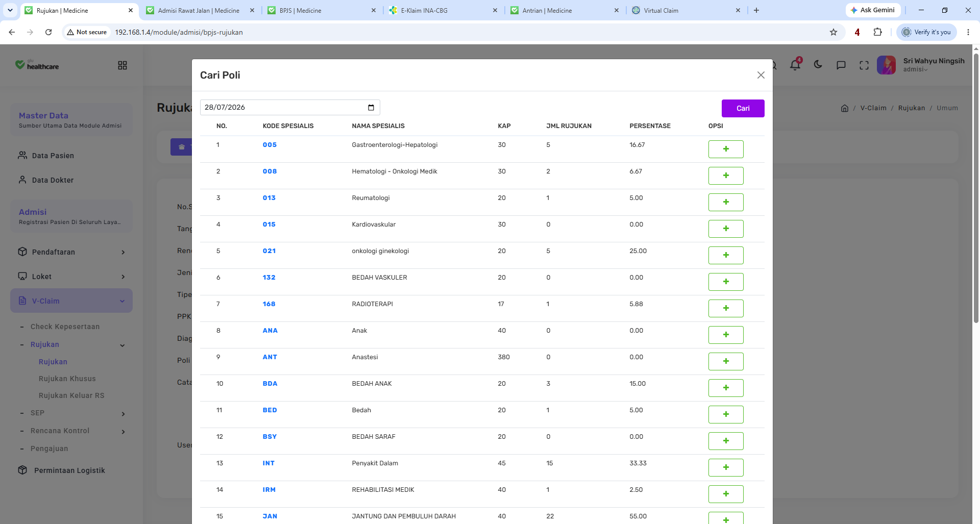Close the Cari Poli dialog
This screenshot has height=524, width=980.
[761, 75]
